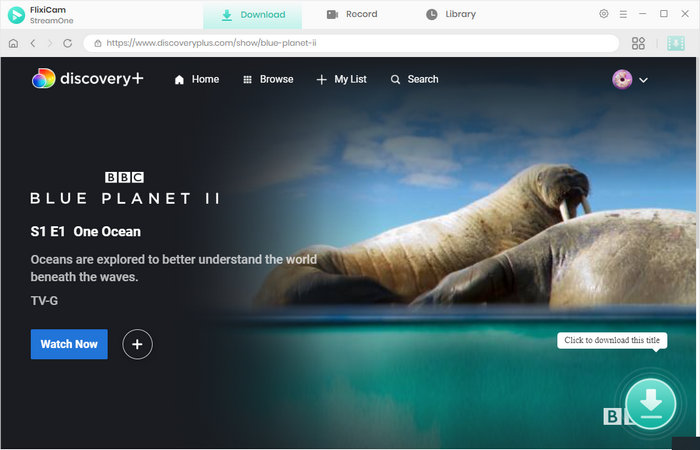
Task: Click the 'TV-G' rating text
Action: pyautogui.click(x=44, y=301)
